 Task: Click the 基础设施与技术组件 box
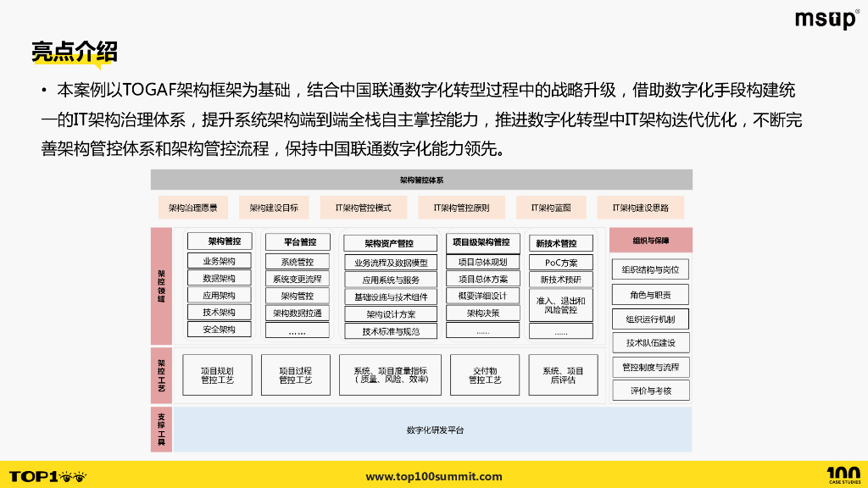click(391, 297)
